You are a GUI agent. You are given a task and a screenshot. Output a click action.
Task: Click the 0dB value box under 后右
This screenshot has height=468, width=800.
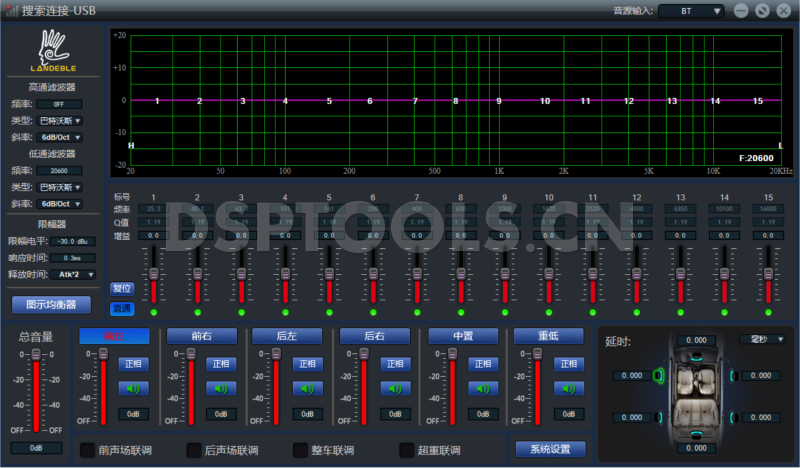click(395, 414)
